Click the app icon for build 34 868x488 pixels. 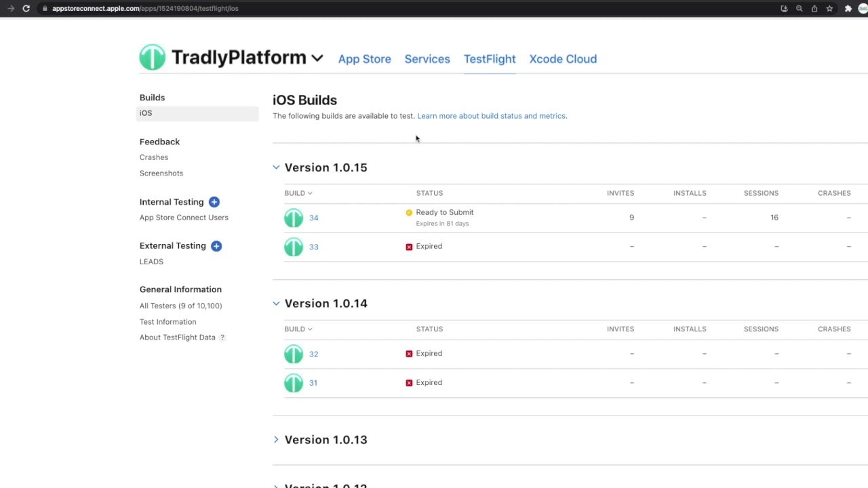[x=294, y=218]
